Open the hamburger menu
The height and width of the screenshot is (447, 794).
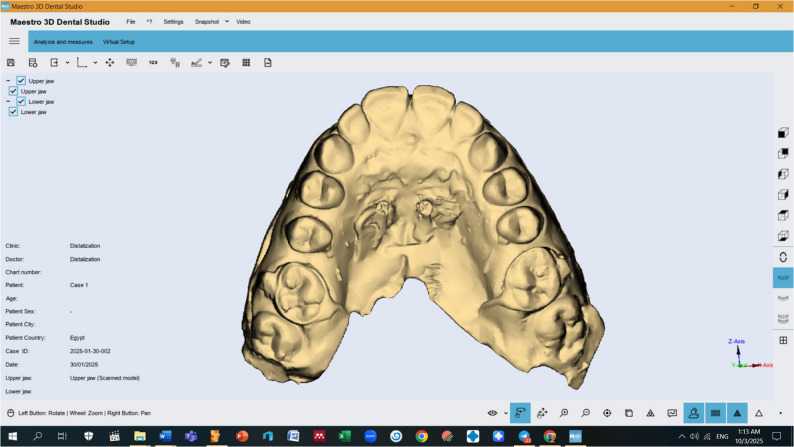14,41
